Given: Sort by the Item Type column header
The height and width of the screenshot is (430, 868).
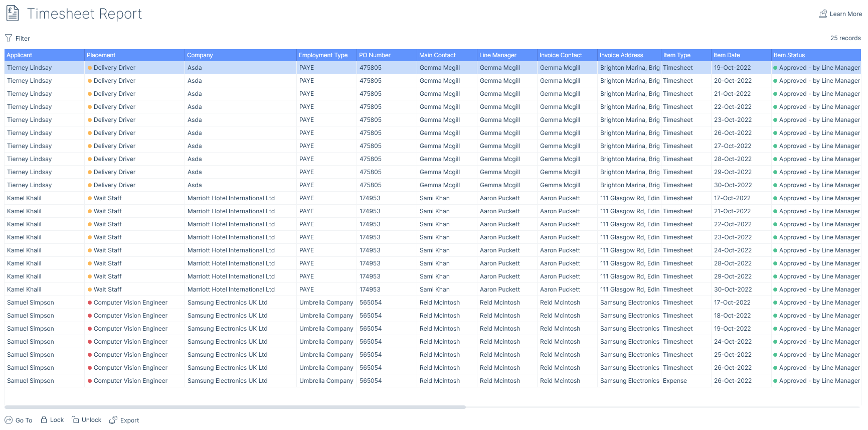Looking at the screenshot, I should click(686, 55).
